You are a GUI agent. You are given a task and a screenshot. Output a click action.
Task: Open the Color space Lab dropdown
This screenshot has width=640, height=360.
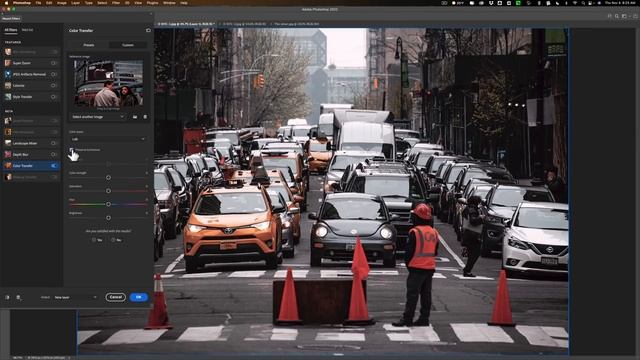click(108, 139)
